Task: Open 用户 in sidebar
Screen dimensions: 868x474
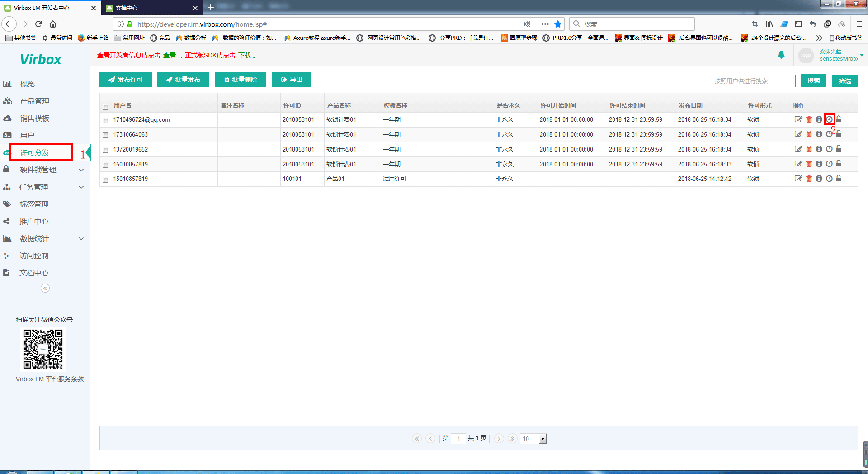Action: [27, 135]
